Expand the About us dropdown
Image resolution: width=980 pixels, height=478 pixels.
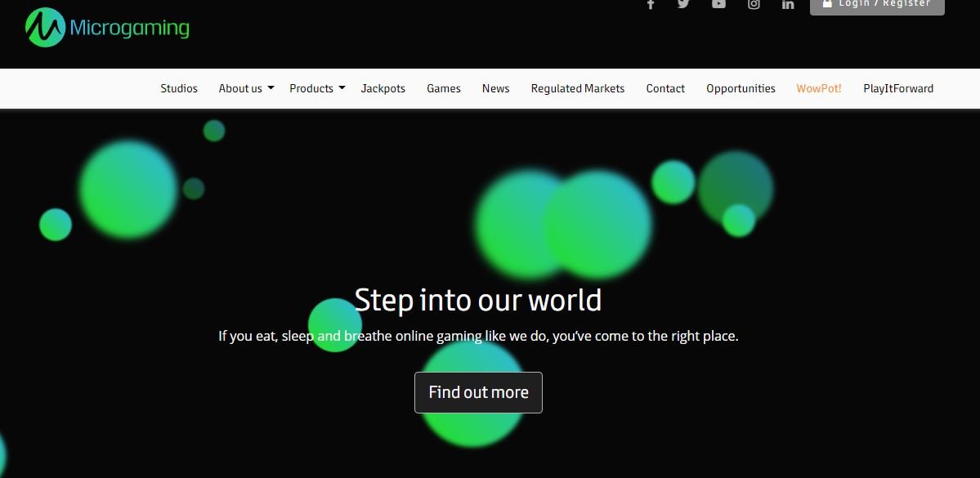tap(246, 88)
